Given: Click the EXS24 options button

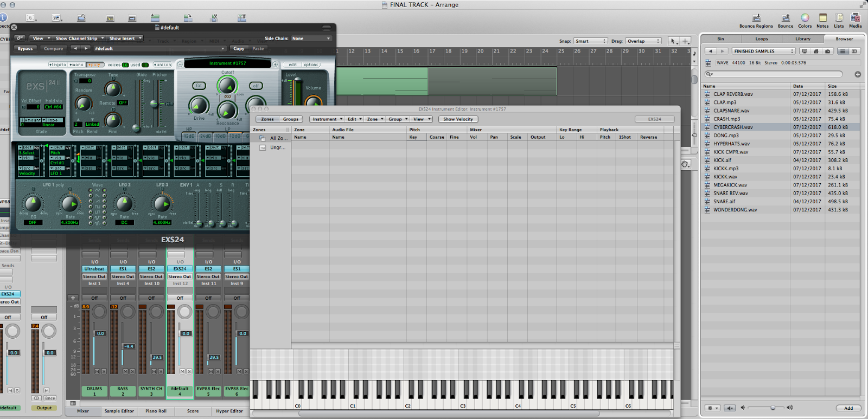Looking at the screenshot, I should (311, 65).
